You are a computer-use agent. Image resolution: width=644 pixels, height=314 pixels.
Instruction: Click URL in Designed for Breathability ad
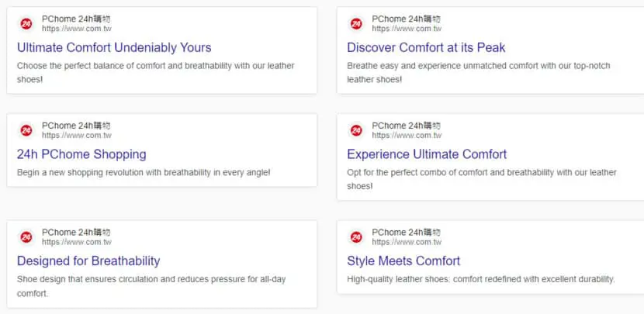tap(76, 242)
